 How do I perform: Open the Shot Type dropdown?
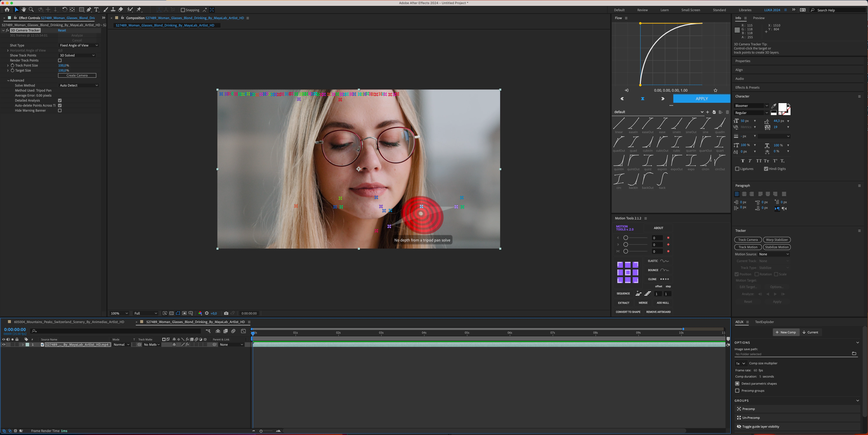[x=78, y=46]
